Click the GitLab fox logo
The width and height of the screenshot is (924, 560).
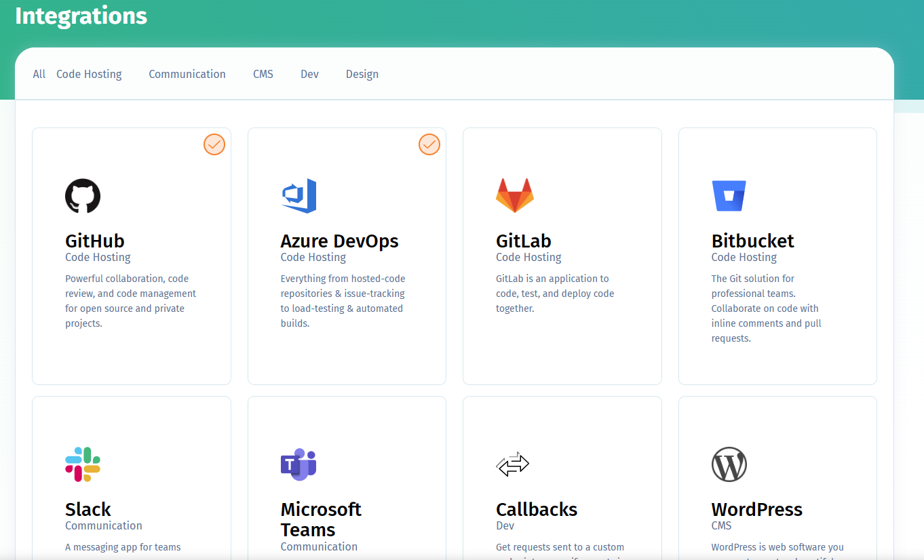pyautogui.click(x=514, y=195)
